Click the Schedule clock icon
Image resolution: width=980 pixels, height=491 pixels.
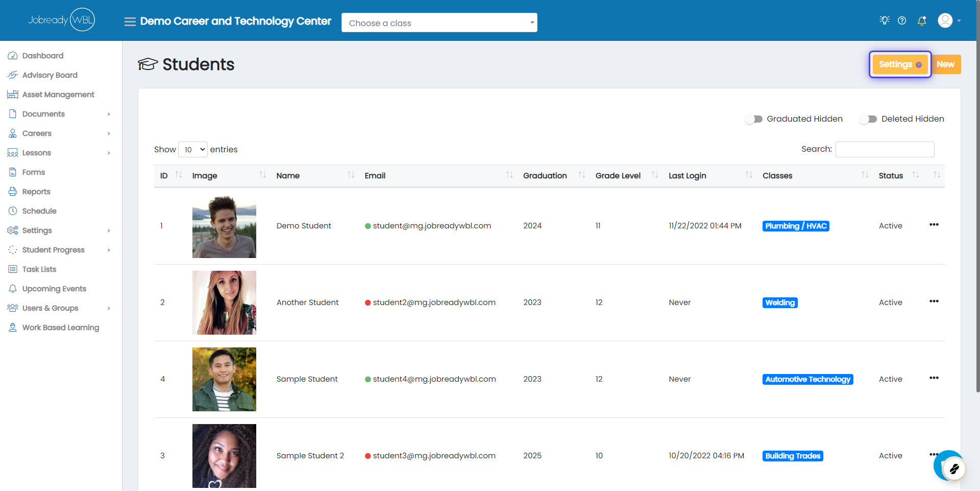tap(13, 211)
